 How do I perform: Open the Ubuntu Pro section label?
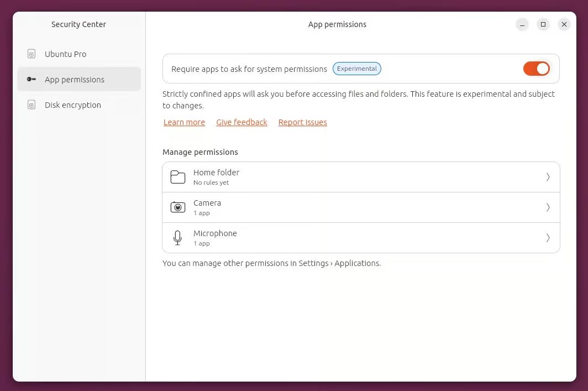click(65, 54)
